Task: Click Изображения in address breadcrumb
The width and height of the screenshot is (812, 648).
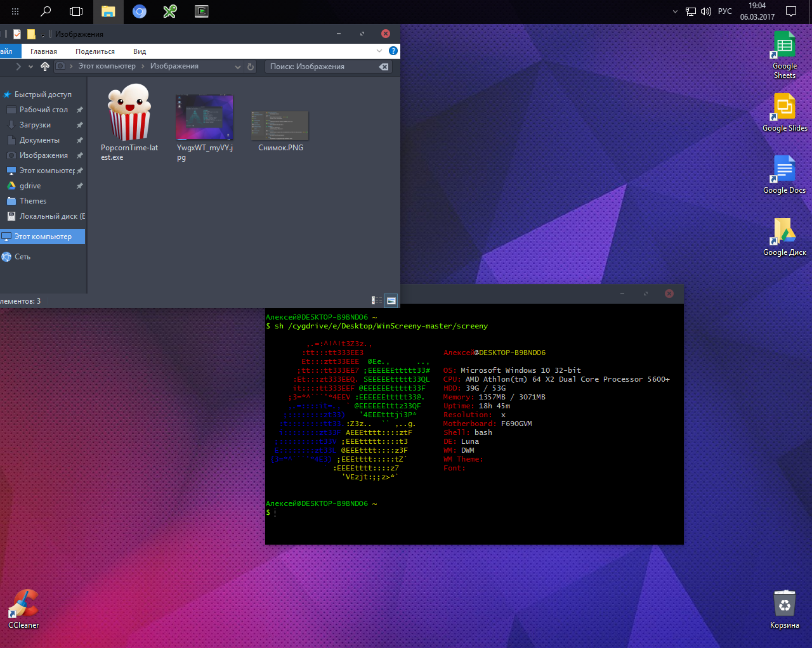Action: (174, 66)
